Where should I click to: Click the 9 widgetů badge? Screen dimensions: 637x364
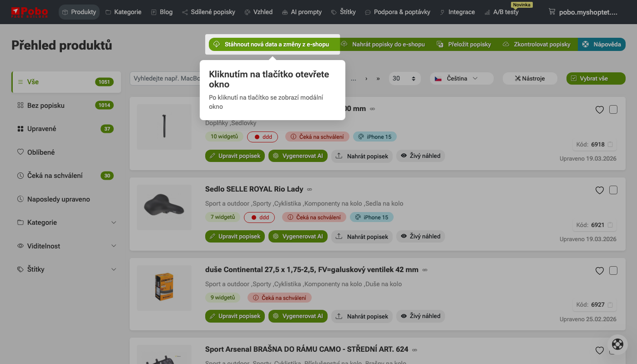[x=222, y=298]
